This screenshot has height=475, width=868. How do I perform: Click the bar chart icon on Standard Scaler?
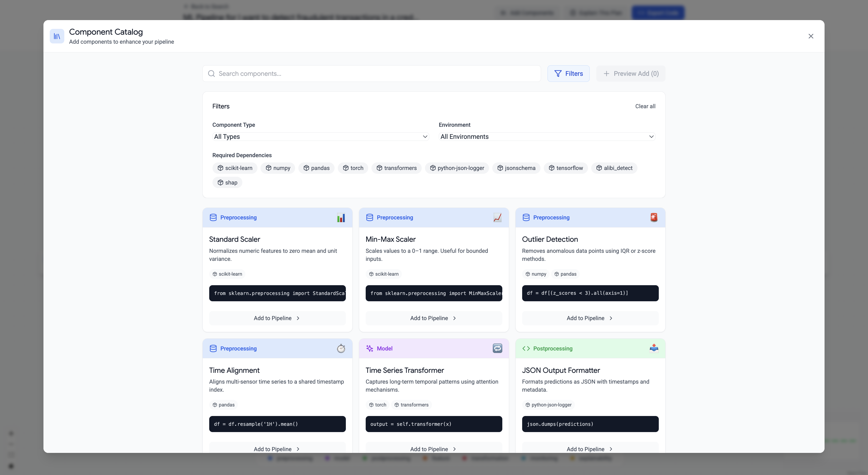[x=341, y=218]
